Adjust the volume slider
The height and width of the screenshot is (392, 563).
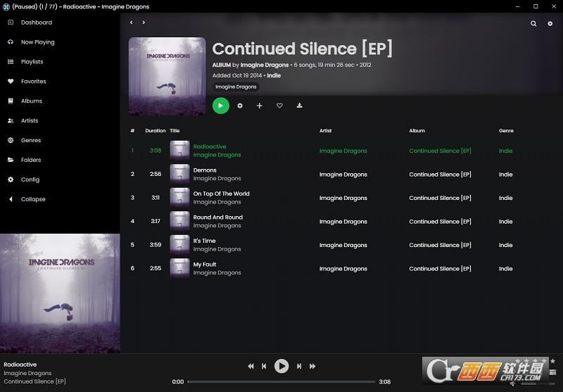tap(538, 384)
